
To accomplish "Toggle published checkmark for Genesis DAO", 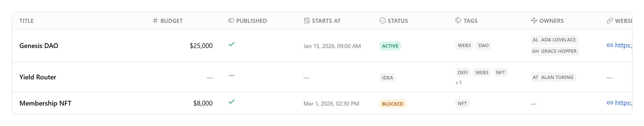I will coord(231,44).
